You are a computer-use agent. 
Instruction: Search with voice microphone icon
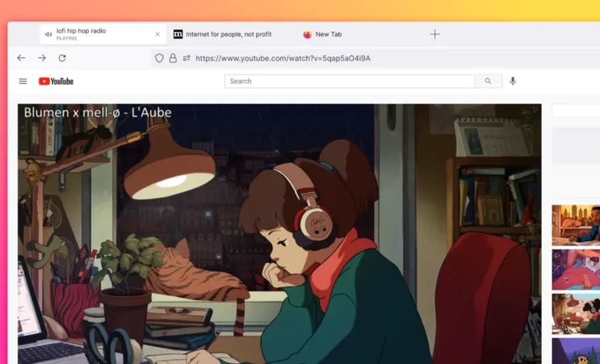pyautogui.click(x=513, y=81)
